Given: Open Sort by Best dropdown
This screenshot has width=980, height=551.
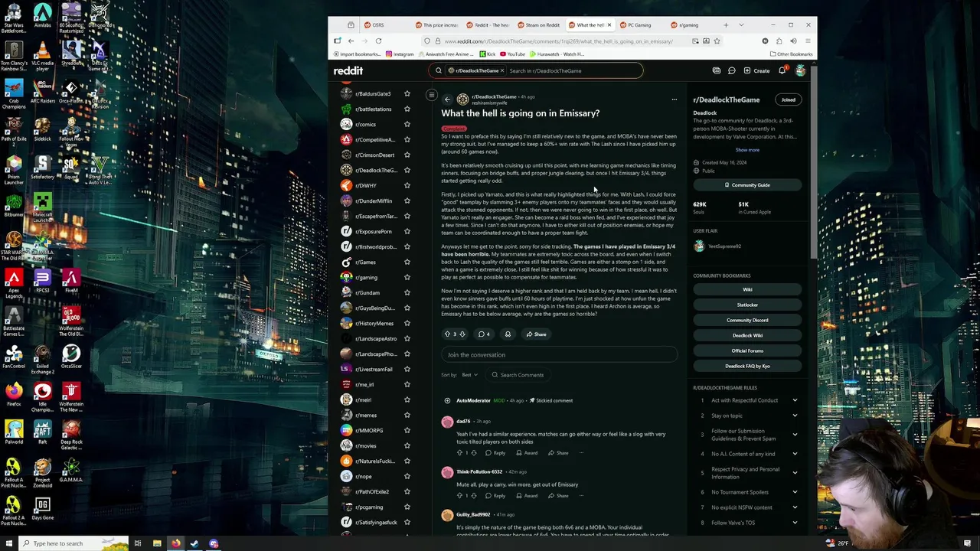Looking at the screenshot, I should click(x=469, y=375).
